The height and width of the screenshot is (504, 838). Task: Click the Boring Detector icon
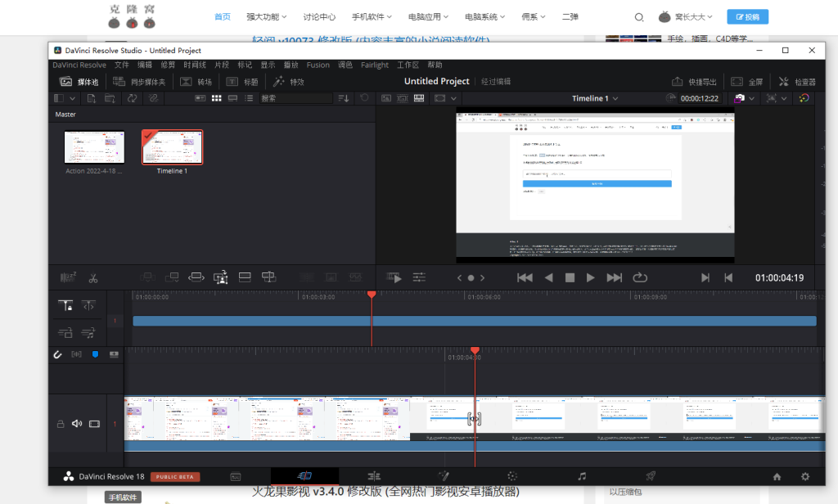tap(68, 277)
